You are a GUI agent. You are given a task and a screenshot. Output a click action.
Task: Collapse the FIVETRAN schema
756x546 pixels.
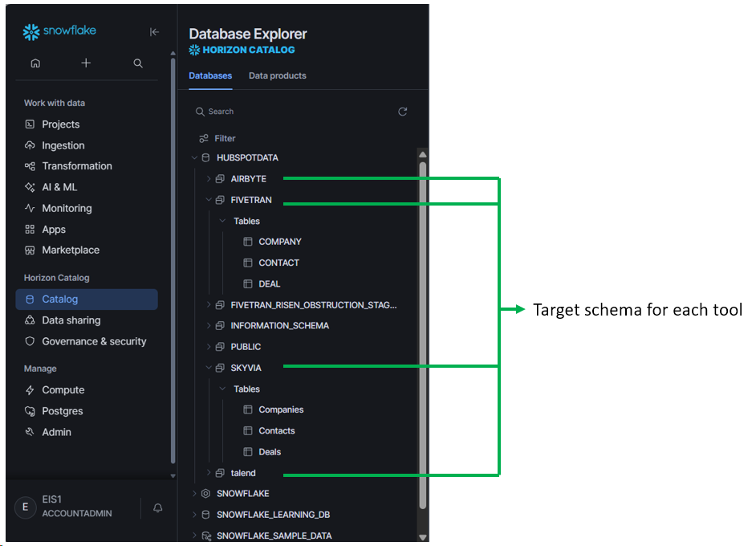tap(209, 200)
